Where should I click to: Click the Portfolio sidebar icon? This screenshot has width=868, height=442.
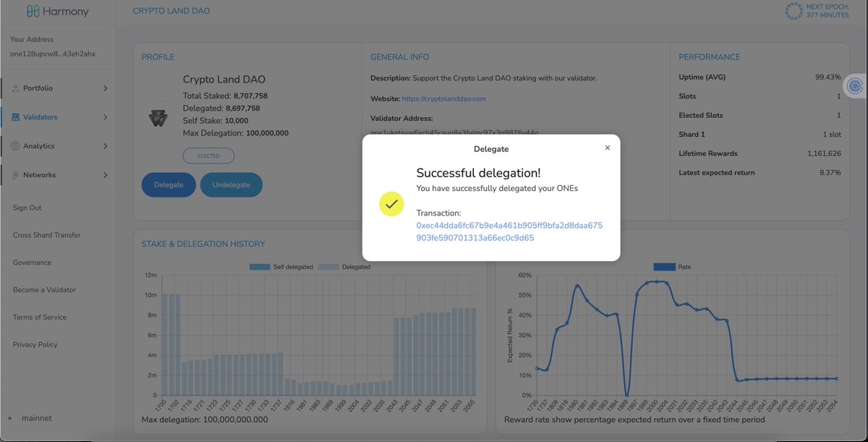click(x=16, y=88)
